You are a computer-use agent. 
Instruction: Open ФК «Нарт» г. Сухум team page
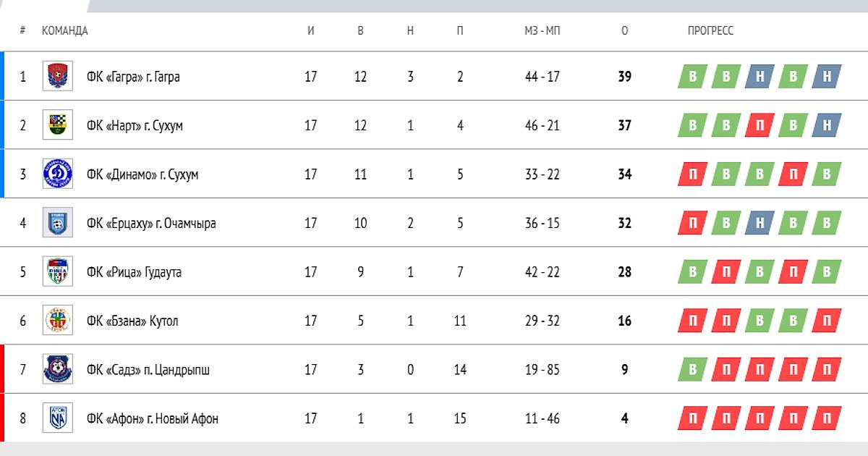coord(135,125)
